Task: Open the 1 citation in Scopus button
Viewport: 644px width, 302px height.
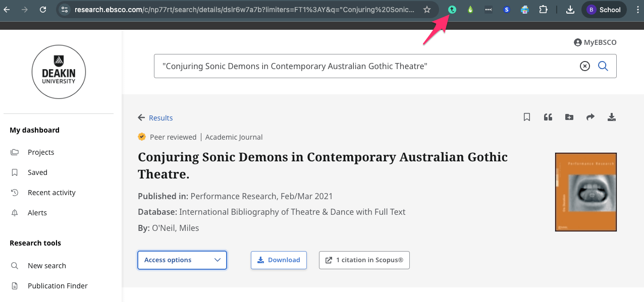Action: [x=364, y=260]
